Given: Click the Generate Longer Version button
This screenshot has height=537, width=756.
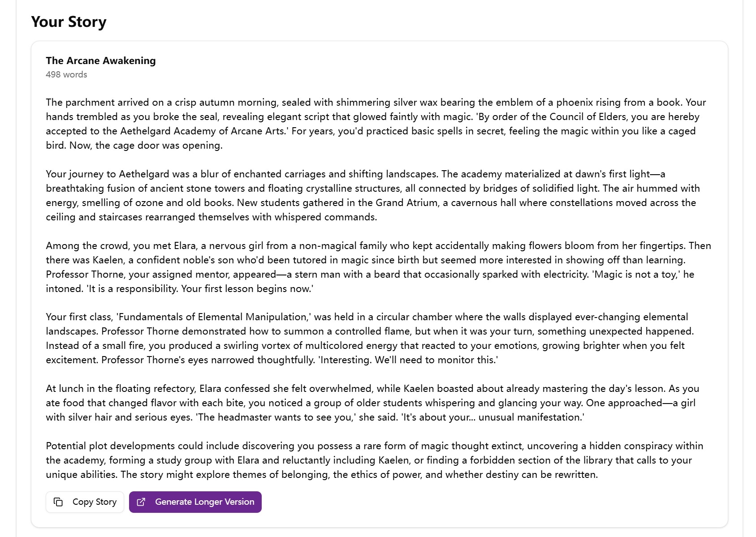Looking at the screenshot, I should pyautogui.click(x=195, y=502).
